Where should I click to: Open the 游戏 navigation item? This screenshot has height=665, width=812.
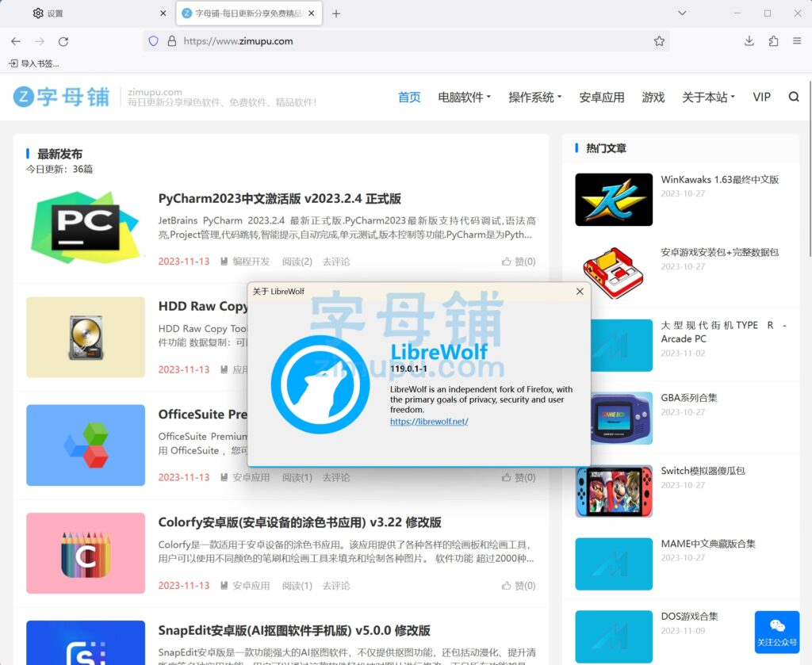click(653, 97)
